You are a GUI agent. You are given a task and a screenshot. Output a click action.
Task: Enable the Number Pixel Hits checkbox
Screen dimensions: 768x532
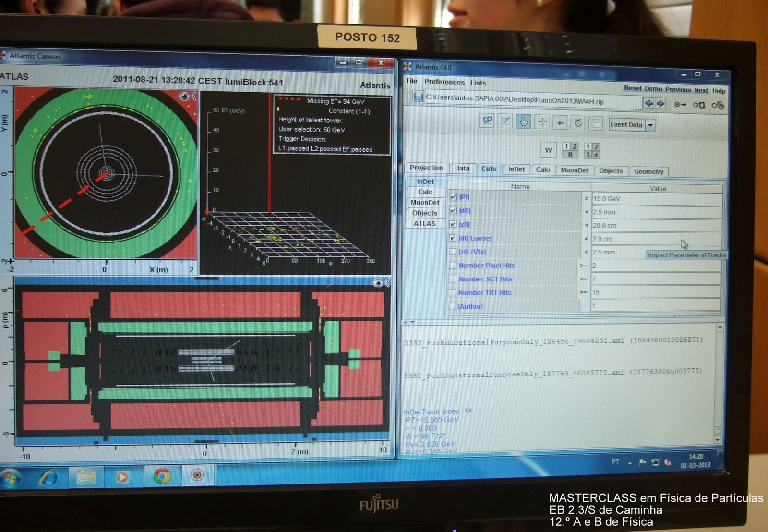tap(452, 265)
